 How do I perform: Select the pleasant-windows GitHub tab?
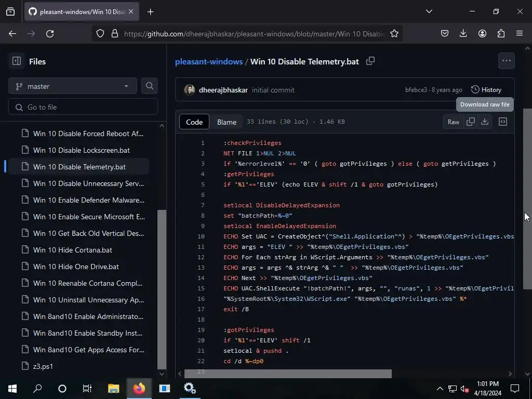tap(82, 12)
